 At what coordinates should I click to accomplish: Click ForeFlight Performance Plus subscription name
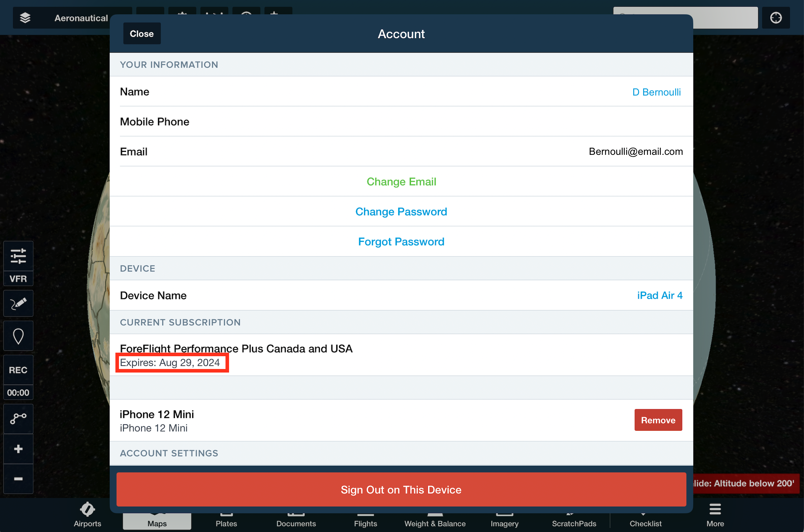coord(236,349)
